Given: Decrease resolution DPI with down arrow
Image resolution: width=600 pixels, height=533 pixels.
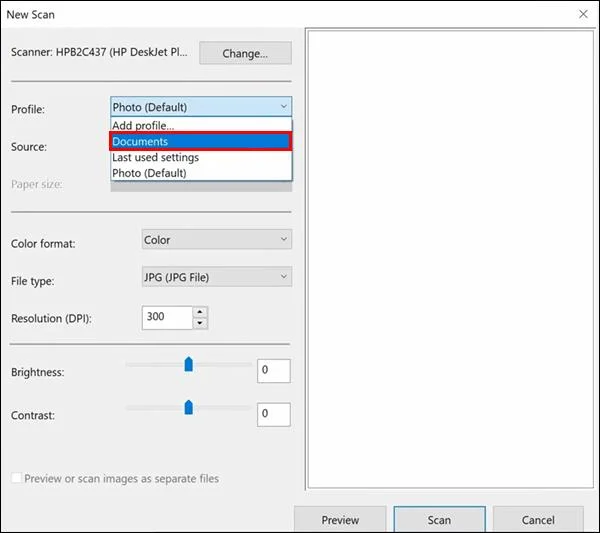Looking at the screenshot, I should [200, 323].
